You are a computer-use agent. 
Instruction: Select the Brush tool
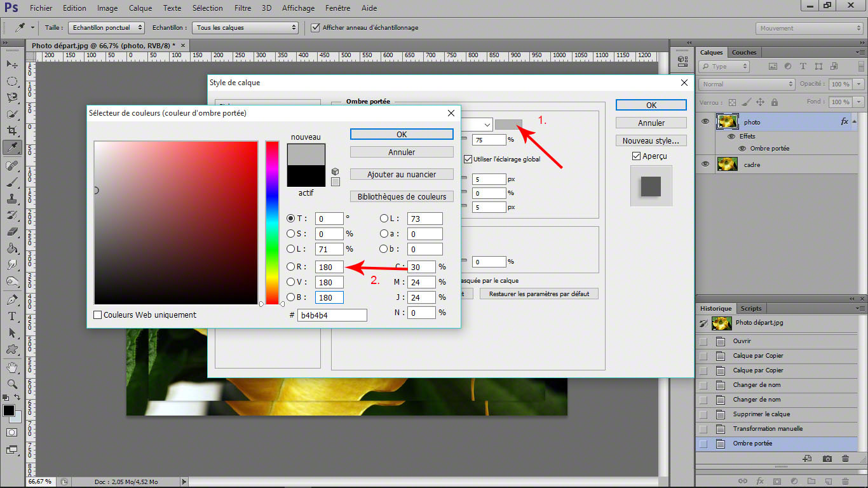12,182
